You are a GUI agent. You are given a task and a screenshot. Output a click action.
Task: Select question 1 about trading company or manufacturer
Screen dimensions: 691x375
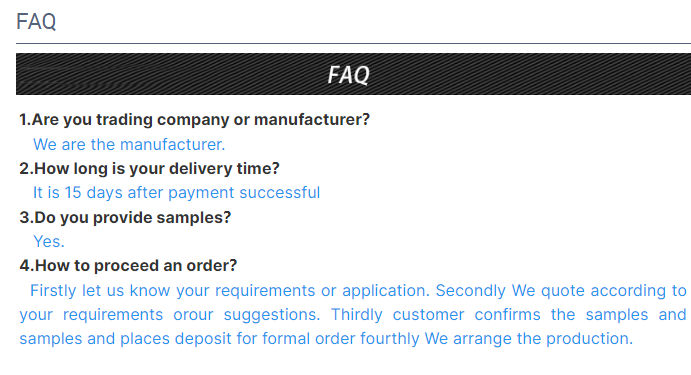point(194,119)
